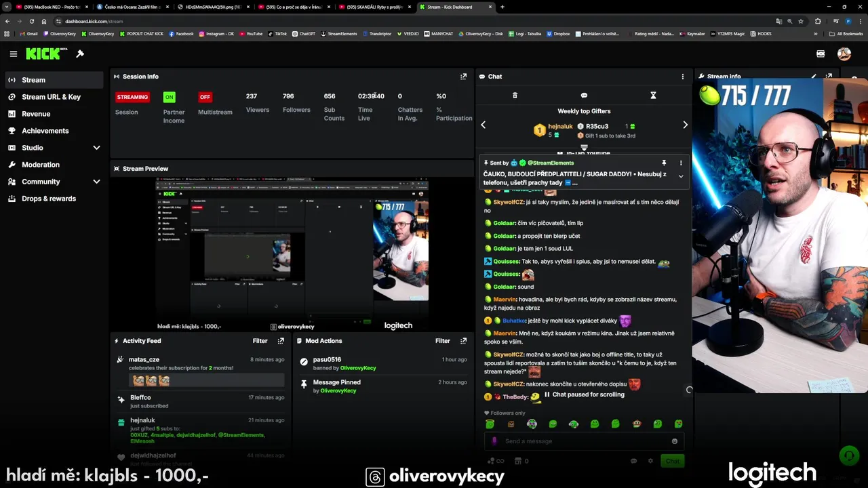Reload the page in browser
Screen dimensions: 868x488
(x=31, y=21)
